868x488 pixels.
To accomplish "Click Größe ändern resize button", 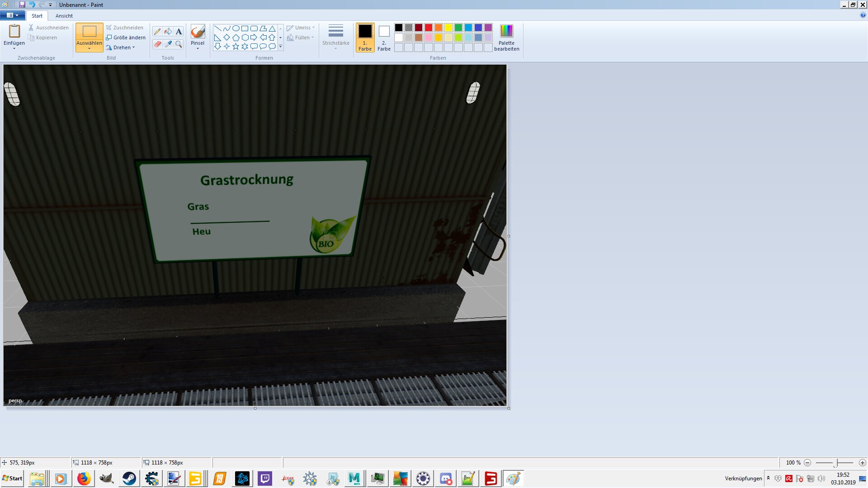I will pyautogui.click(x=126, y=38).
